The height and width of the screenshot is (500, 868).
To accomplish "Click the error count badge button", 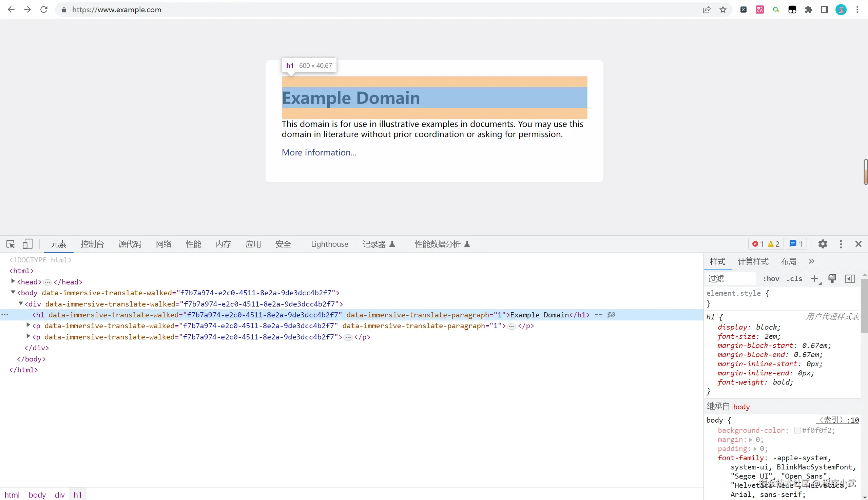I will click(x=766, y=244).
